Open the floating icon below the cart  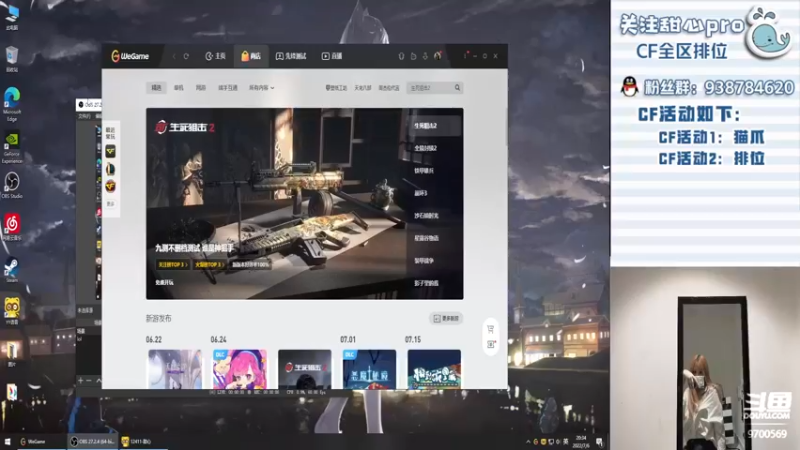point(490,344)
